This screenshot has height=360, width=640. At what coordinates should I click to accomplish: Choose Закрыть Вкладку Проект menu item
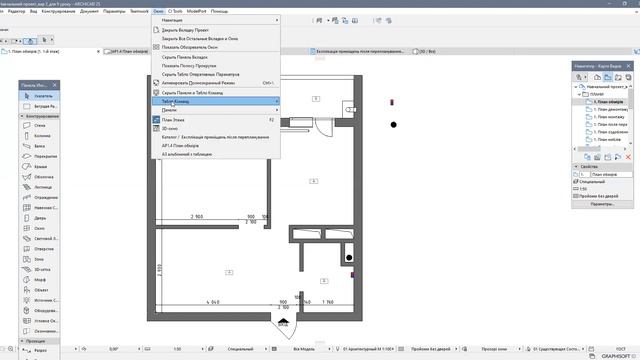pyautogui.click(x=216, y=30)
